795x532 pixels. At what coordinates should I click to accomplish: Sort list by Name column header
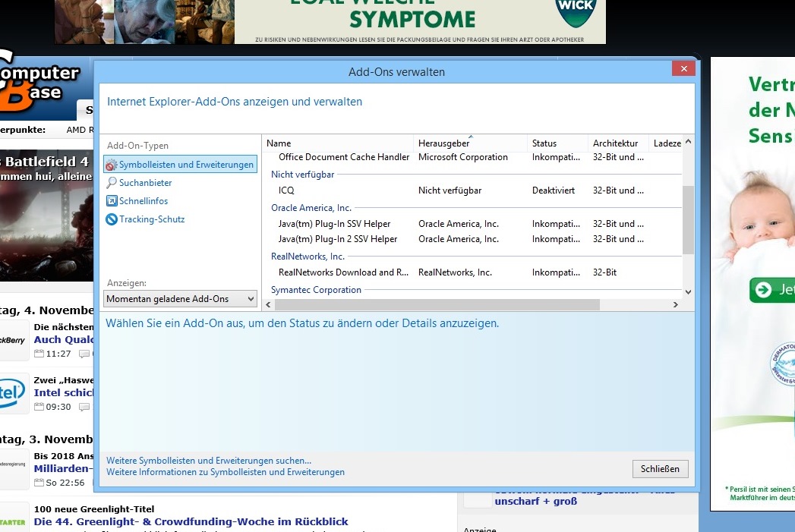tap(338, 143)
